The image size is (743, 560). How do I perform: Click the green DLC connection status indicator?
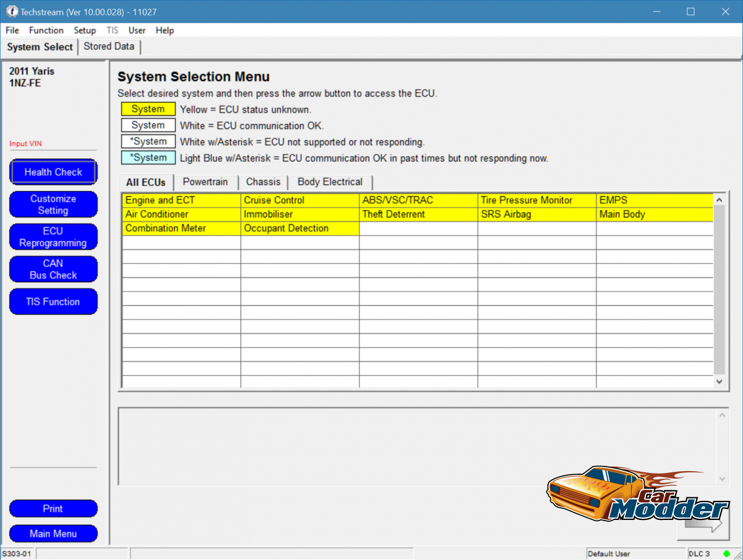click(x=727, y=554)
